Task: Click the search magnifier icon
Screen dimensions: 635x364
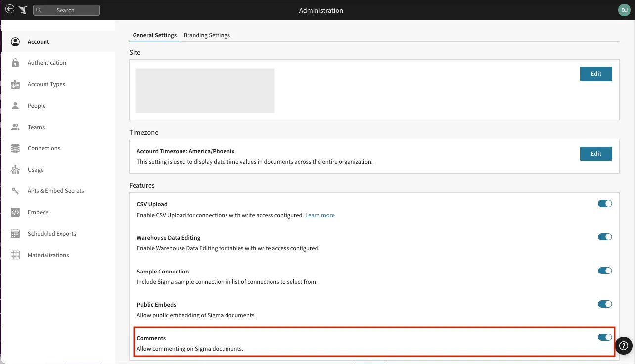Action: [x=39, y=10]
